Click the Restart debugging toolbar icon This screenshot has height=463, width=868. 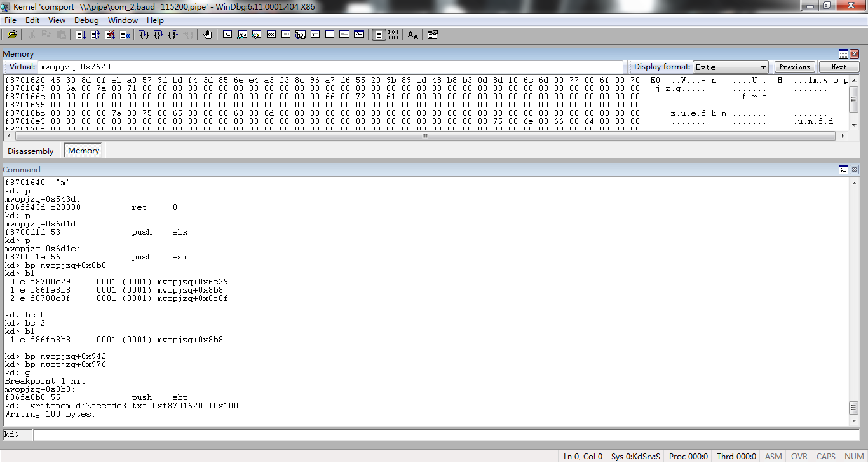(x=95, y=34)
